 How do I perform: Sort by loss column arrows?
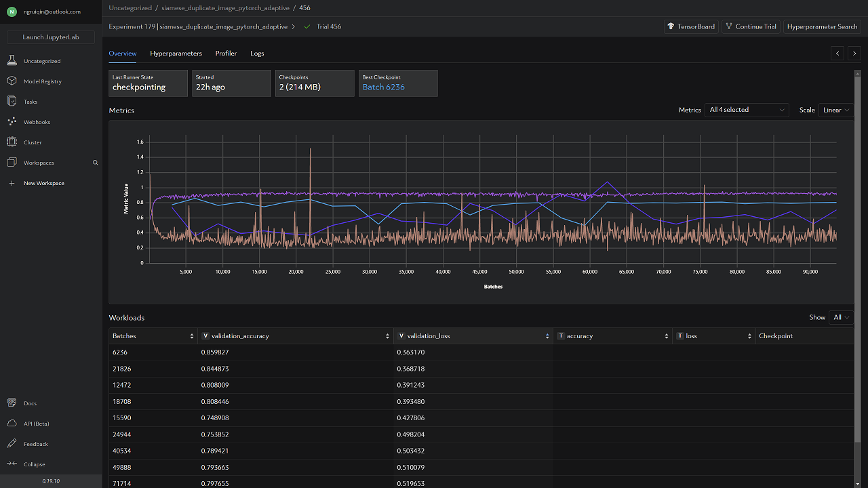click(749, 336)
